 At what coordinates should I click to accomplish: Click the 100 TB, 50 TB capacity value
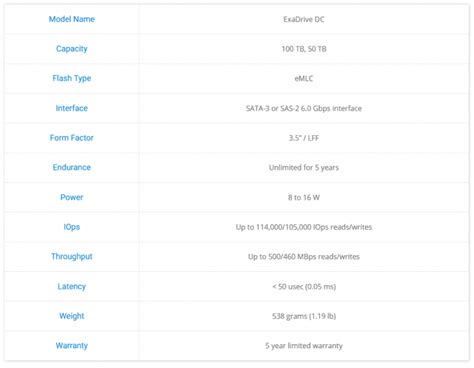coord(304,49)
